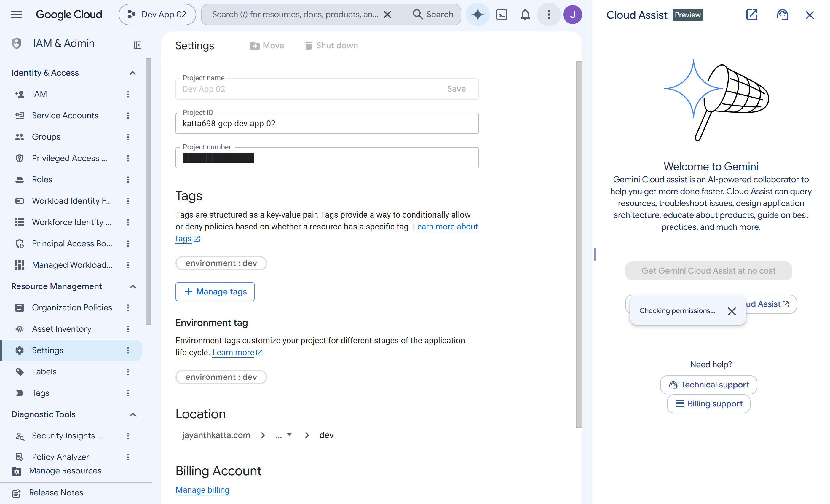Screen dimensions: 830x504
Task: Open the notifications bell
Action: pyautogui.click(x=525, y=15)
